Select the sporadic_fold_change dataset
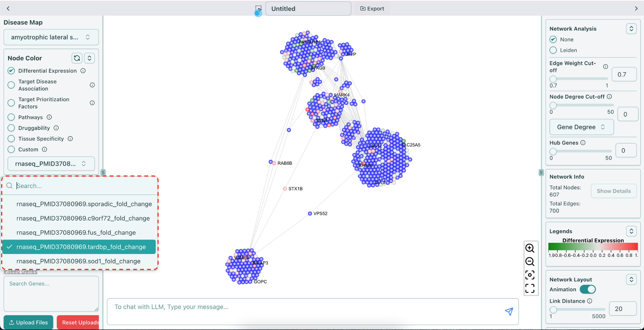The image size is (644, 330). [84, 204]
